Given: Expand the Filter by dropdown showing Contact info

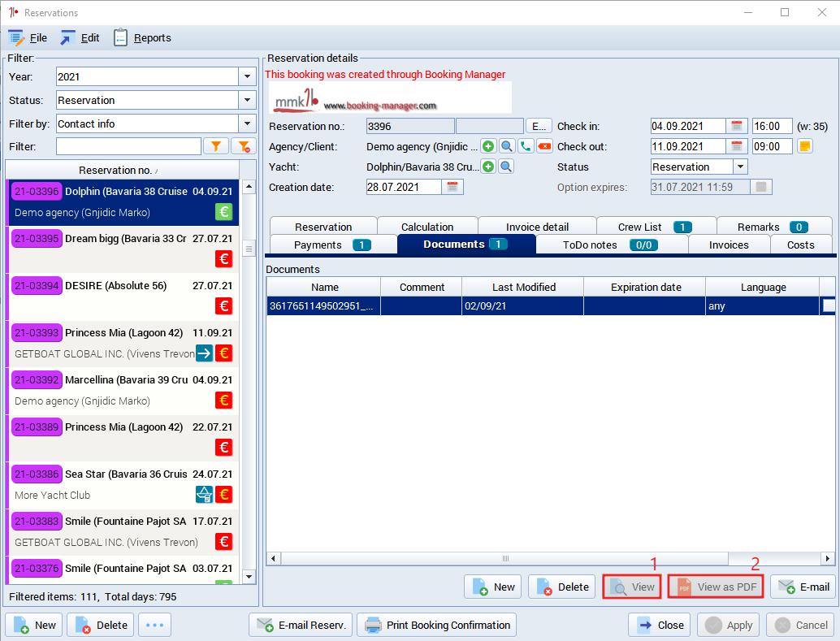Looking at the screenshot, I should click(x=247, y=123).
